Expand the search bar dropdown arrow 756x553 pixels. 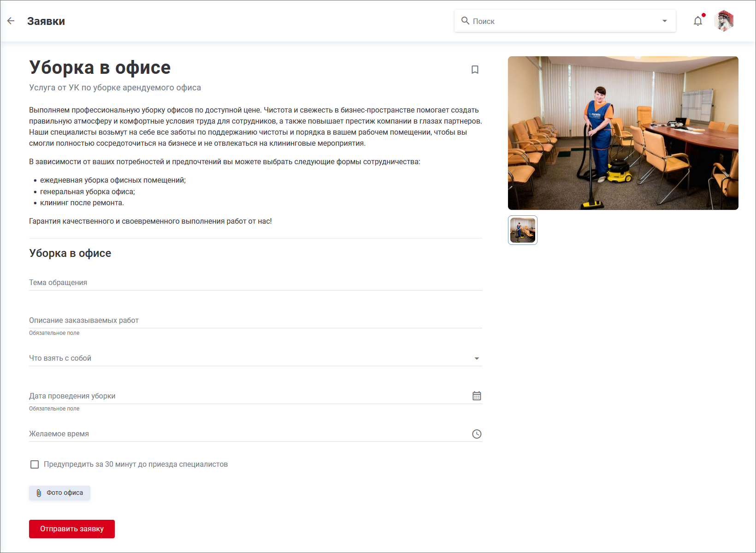[665, 21]
